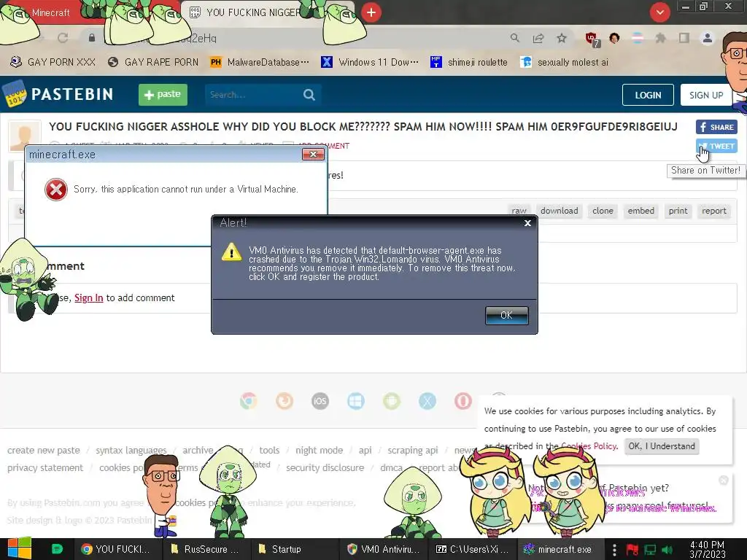747x560 pixels.
Task: Open the create new paste footer link
Action: [x=43, y=450]
